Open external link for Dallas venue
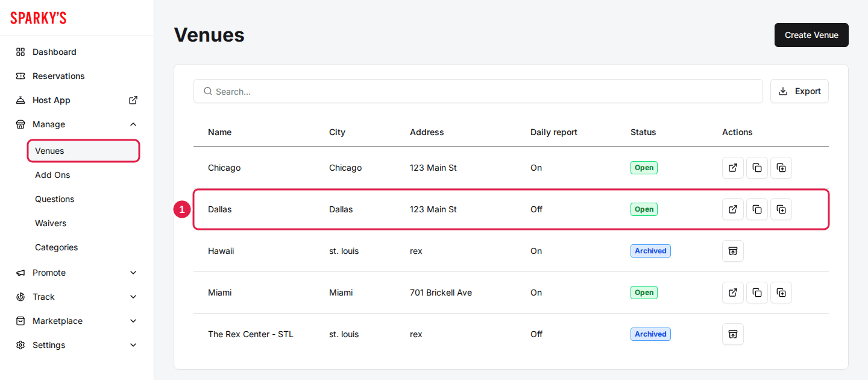The image size is (868, 380). (733, 209)
